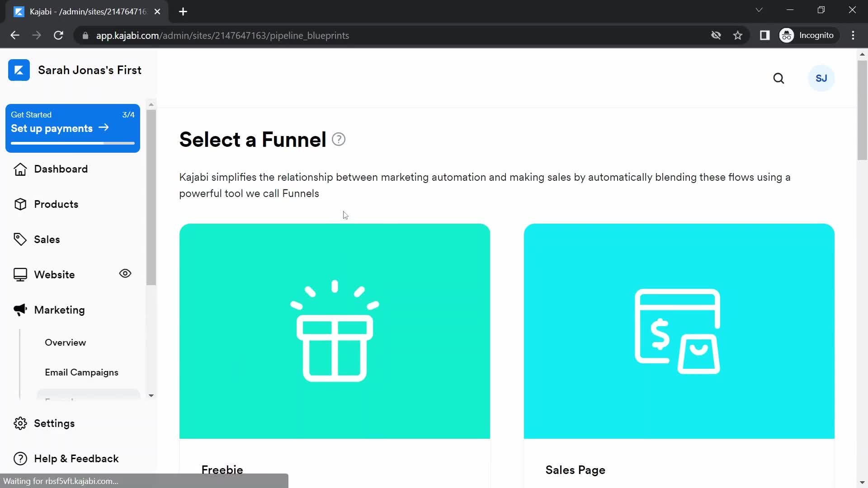This screenshot has height=488, width=868.
Task: Select the Sales Page funnel thumbnail
Action: tap(679, 331)
